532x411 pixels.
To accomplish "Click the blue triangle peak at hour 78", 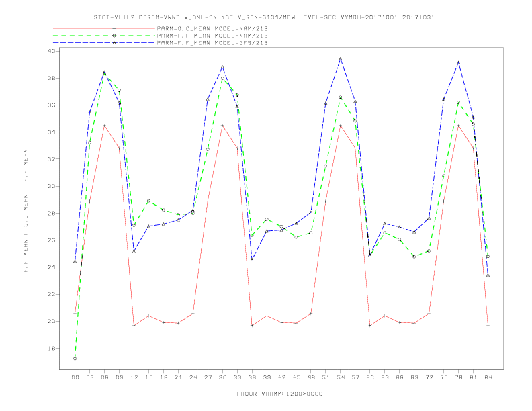I will tap(458, 62).
